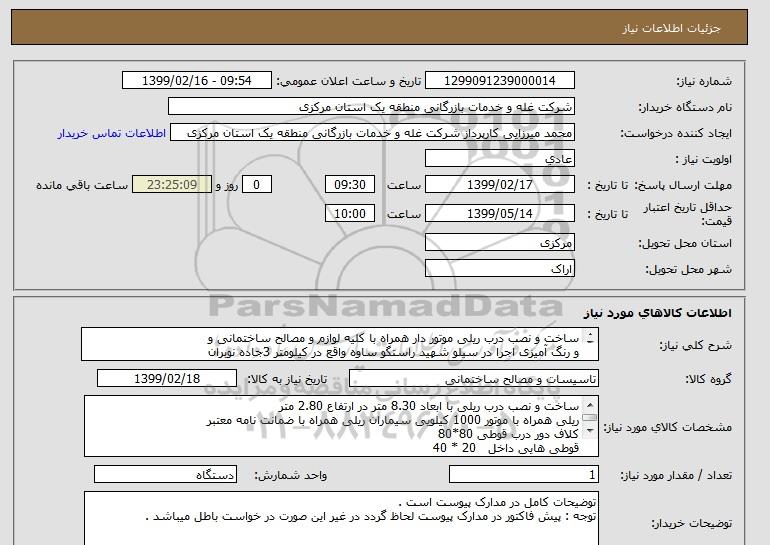Click the specifications scrollbar down arrow
Image resolution: width=770 pixels, height=545 pixels.
(x=590, y=431)
